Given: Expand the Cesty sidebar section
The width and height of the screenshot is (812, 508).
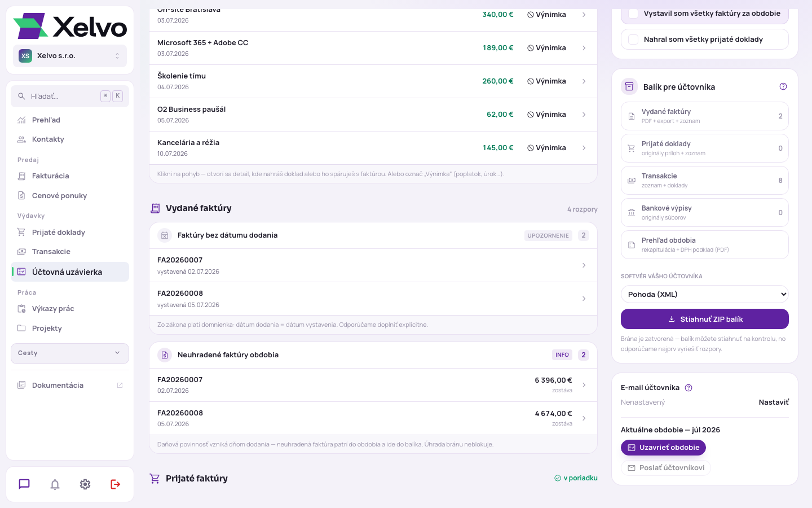Looking at the screenshot, I should click(70, 353).
